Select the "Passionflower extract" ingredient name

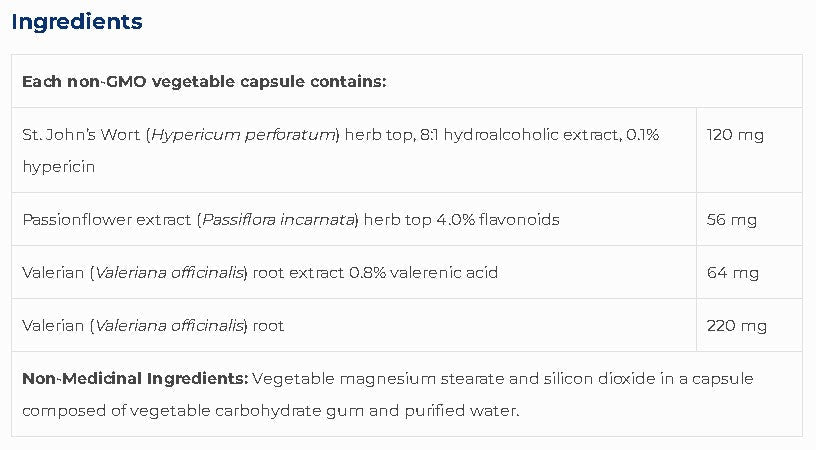[108, 219]
